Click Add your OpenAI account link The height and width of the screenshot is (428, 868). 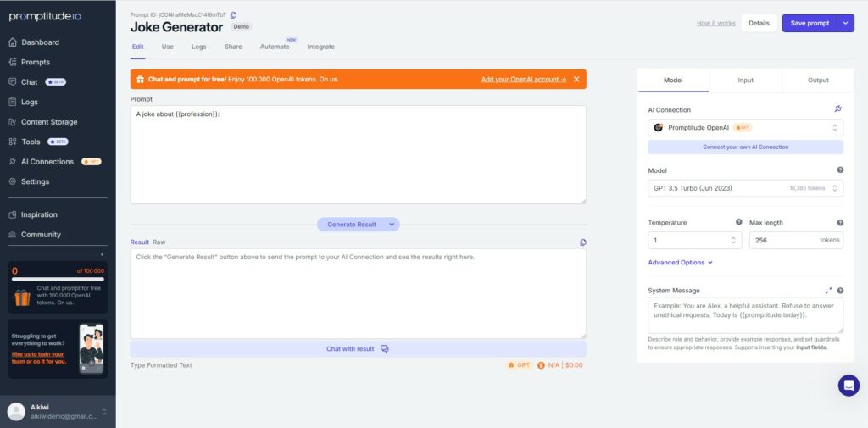[524, 79]
